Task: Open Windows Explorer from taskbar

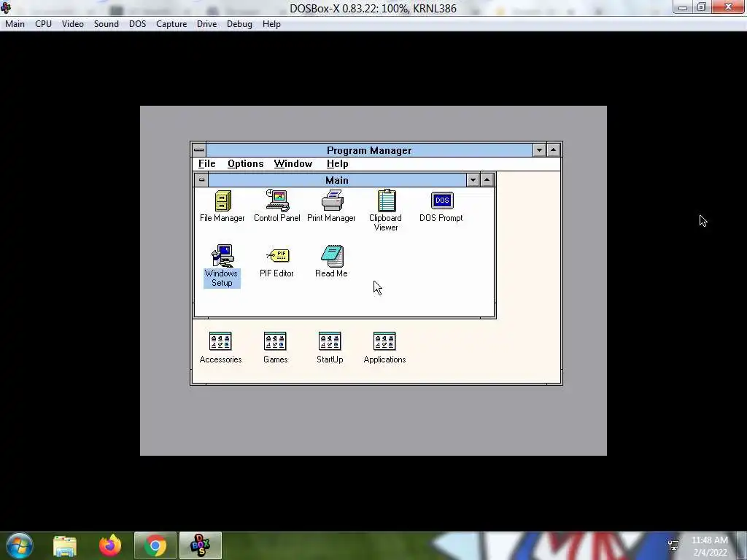Action: 65,546
